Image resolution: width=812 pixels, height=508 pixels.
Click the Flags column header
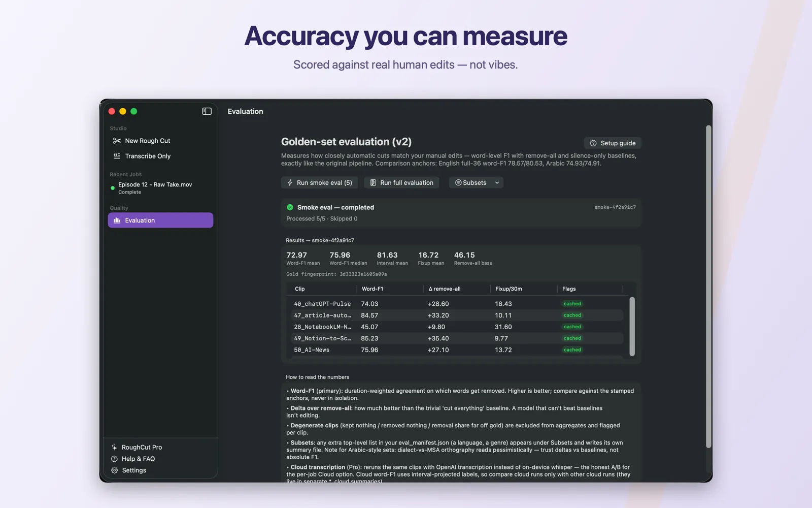(x=569, y=289)
